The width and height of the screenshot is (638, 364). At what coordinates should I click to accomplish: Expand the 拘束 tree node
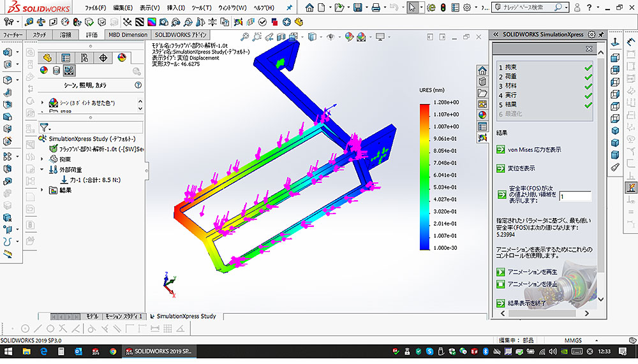42,159
